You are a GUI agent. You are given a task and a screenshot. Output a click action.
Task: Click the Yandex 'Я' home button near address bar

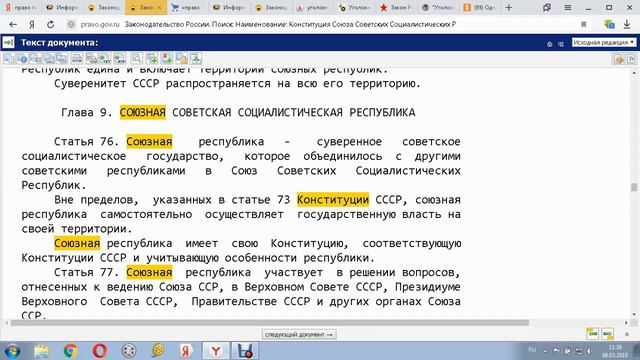click(x=32, y=24)
